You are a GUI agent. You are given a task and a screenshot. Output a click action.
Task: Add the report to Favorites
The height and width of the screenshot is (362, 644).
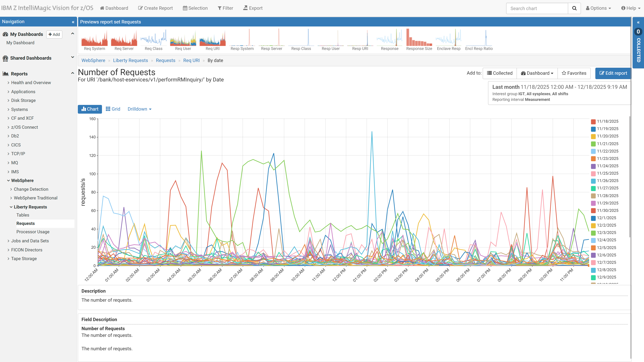tap(574, 73)
